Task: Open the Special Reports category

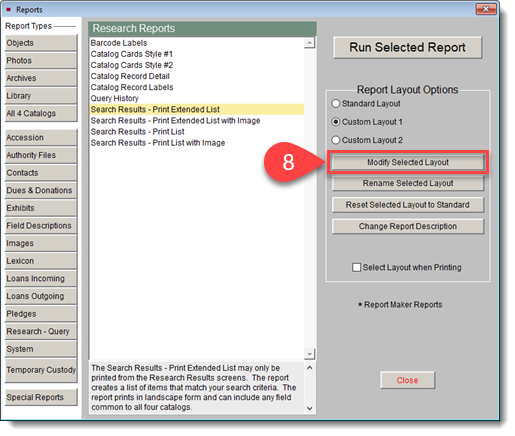Action: click(x=41, y=397)
